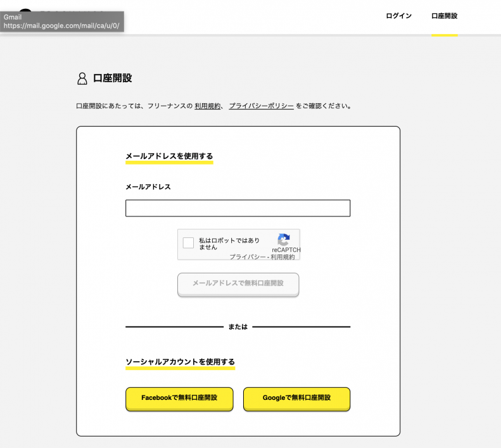Open the ログイン page from the header

click(x=398, y=16)
